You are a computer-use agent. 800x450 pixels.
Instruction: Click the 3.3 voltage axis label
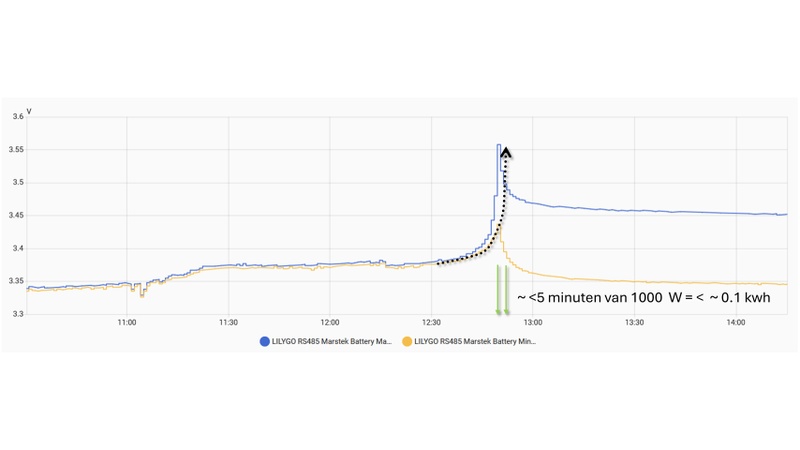tap(17, 314)
